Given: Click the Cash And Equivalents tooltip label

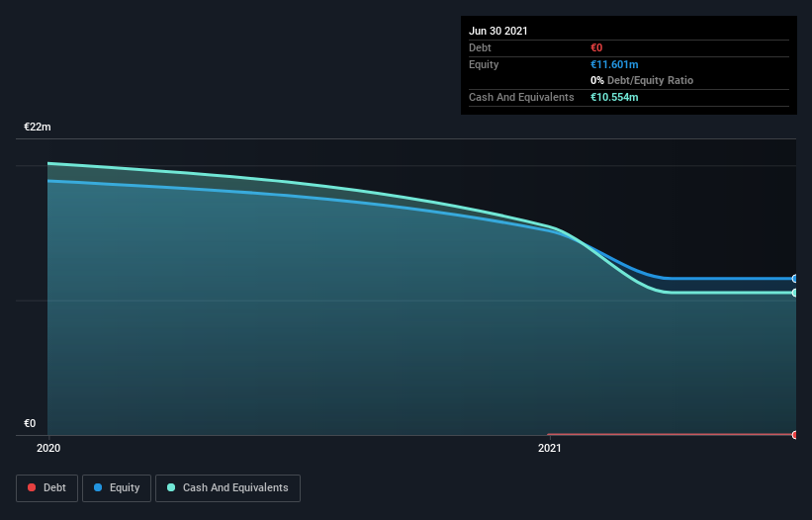Looking at the screenshot, I should pyautogui.click(x=521, y=97).
